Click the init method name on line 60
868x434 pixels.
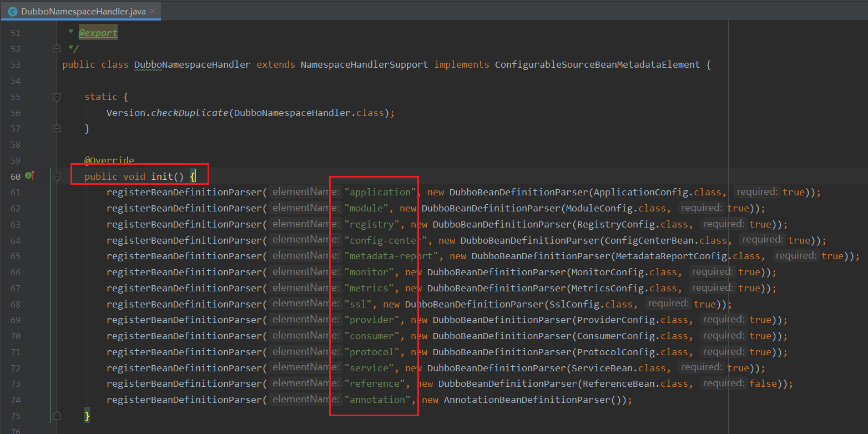(162, 176)
